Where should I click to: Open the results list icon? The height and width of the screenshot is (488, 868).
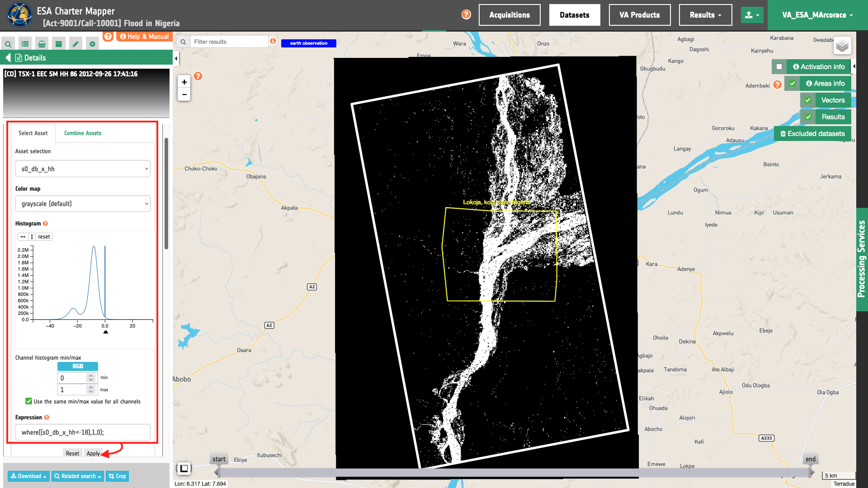tap(25, 44)
